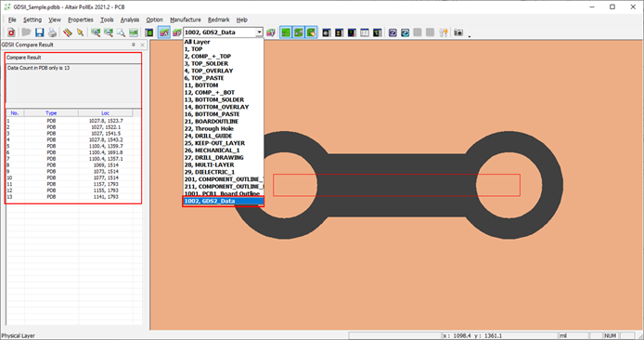Click the blue checkmark tool icon
Viewport: 644px width, 340px height.
point(406,33)
